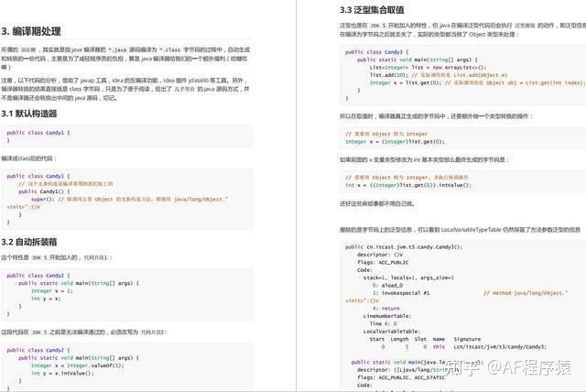Click the line "flags: ACC_PUBLIC"
The width and height of the screenshot is (586, 392).
click(383, 262)
